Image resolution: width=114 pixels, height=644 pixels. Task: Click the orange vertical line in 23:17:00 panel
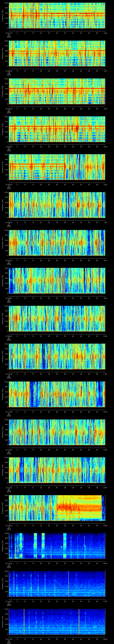click(x=24, y=621)
